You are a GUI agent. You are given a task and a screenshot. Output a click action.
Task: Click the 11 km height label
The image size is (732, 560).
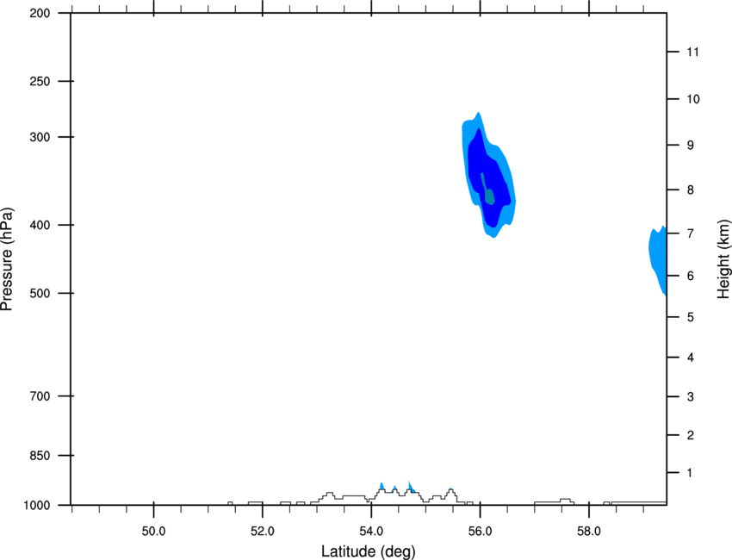692,52
